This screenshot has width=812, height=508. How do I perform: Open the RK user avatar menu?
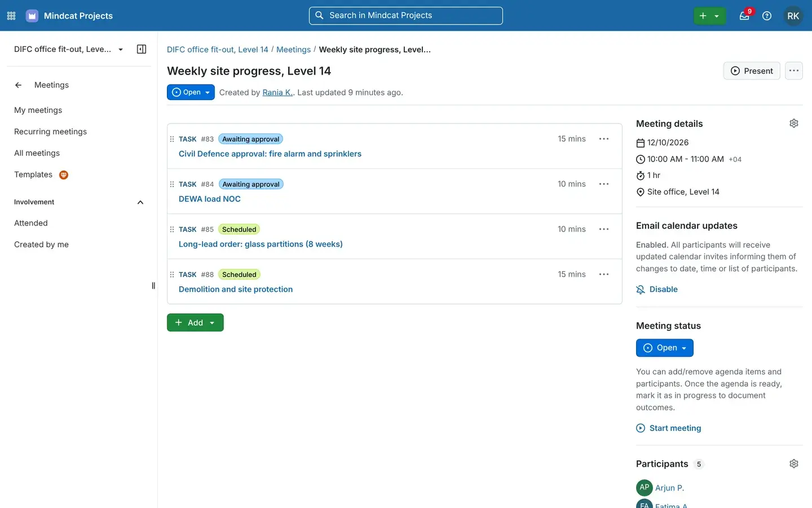793,16
